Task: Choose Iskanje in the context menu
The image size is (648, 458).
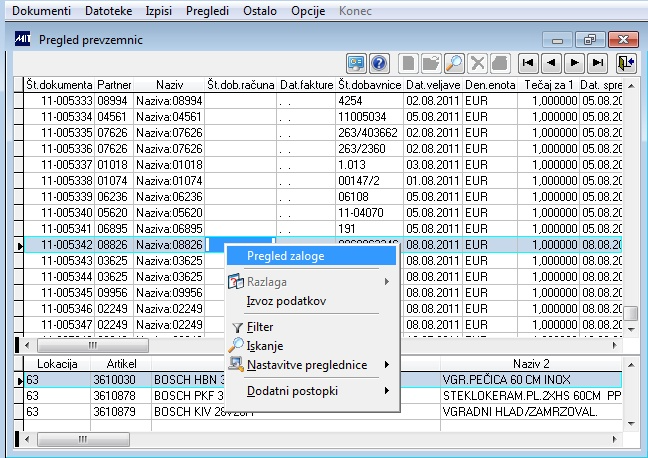Action: click(x=265, y=345)
